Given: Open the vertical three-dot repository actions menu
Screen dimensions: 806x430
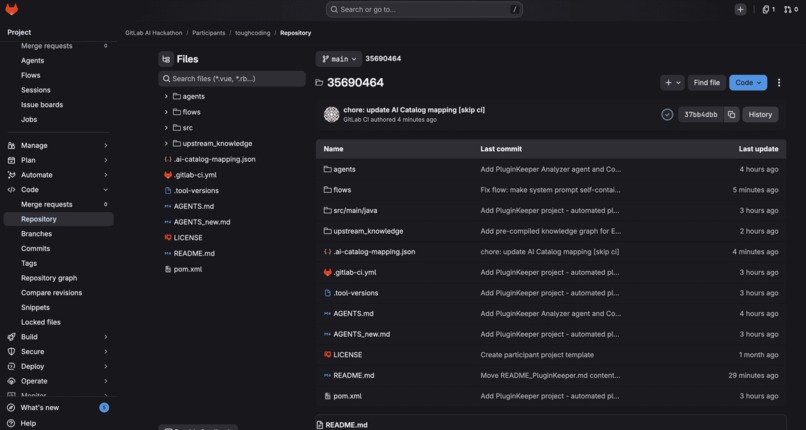Looking at the screenshot, I should [x=779, y=83].
